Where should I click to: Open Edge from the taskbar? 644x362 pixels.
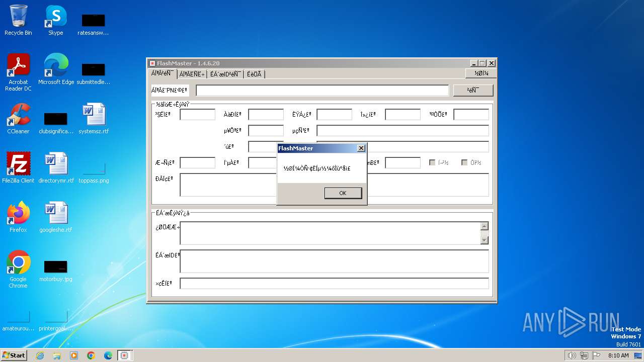point(108,355)
